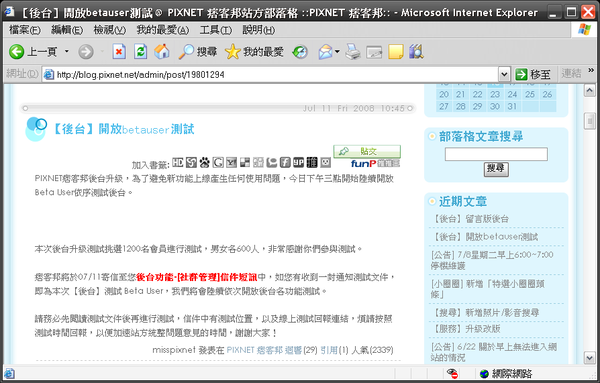Select calendar day 31
The height and width of the screenshot is (383, 600).
pyautogui.click(x=512, y=106)
